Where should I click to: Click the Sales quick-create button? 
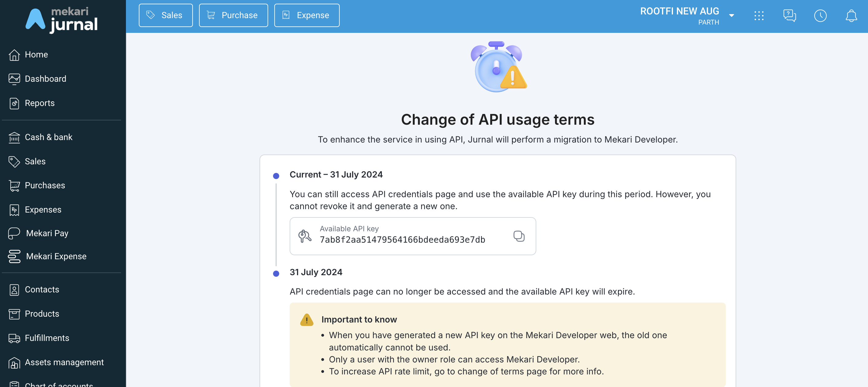pyautogui.click(x=166, y=15)
